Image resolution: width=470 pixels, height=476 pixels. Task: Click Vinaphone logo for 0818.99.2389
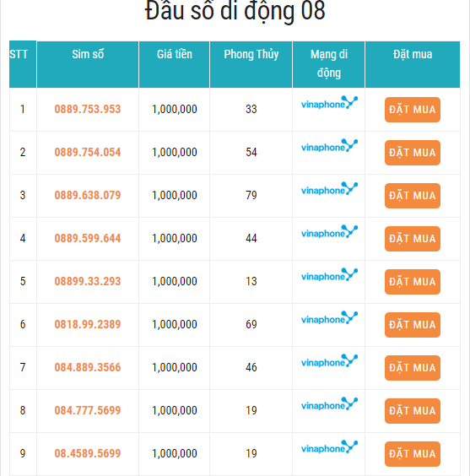pyautogui.click(x=329, y=318)
